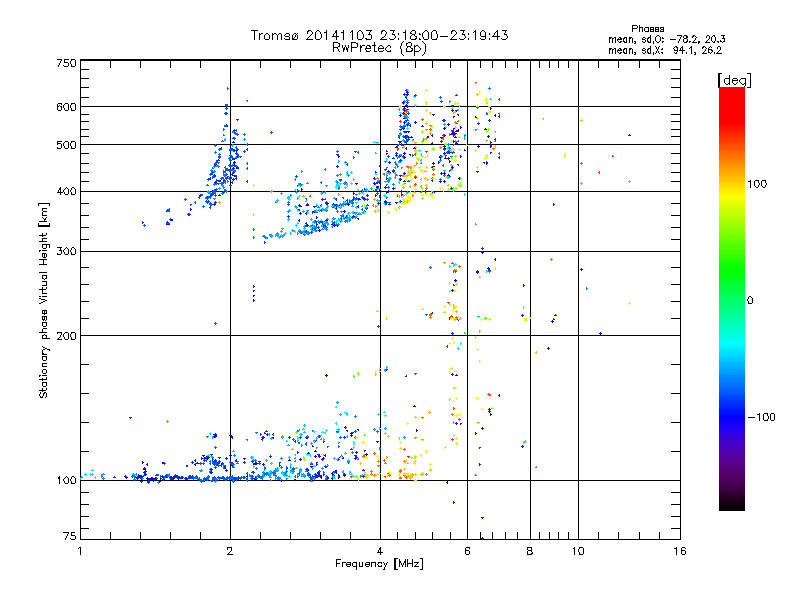Click the y-axis label '500'
This screenshot has width=800, height=600.
66,145
